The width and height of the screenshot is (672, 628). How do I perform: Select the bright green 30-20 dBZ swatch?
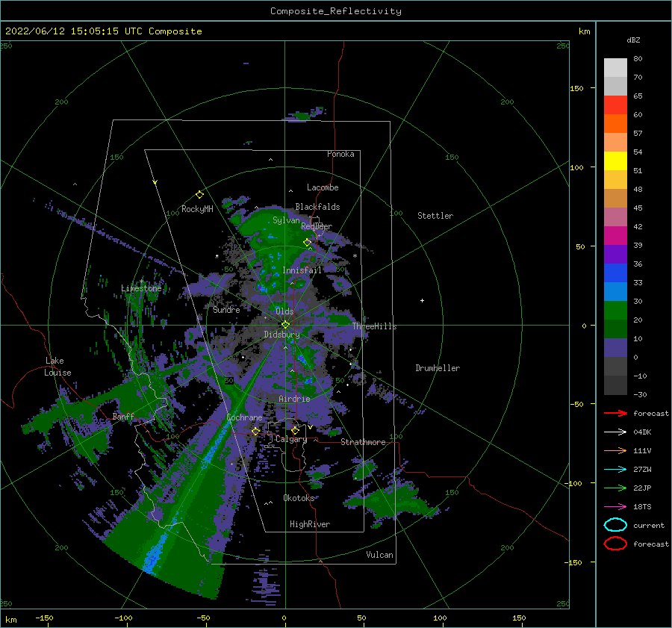pos(615,311)
